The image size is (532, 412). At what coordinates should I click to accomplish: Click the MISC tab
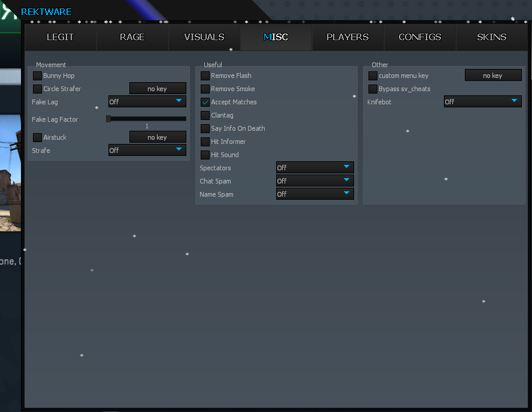point(276,37)
